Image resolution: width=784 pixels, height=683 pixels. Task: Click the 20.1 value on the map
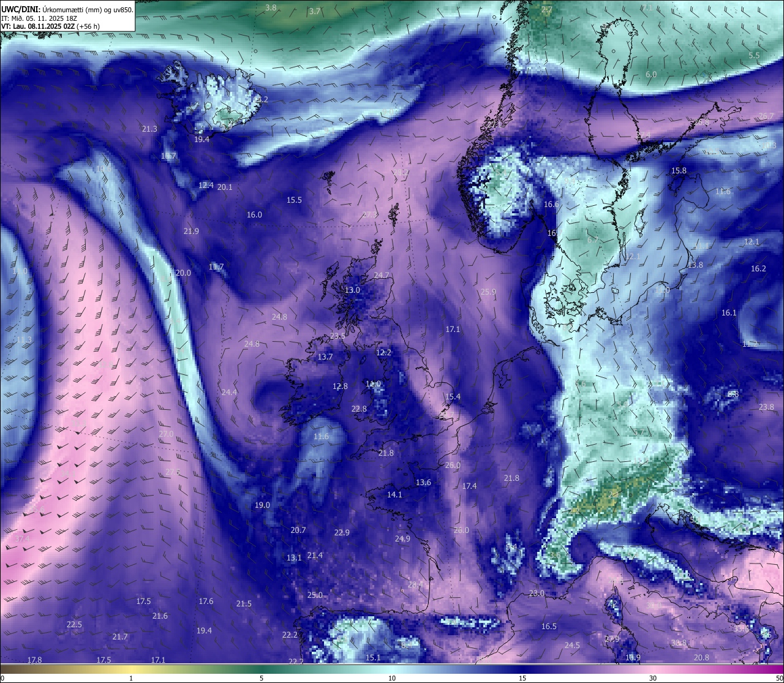tap(225, 187)
